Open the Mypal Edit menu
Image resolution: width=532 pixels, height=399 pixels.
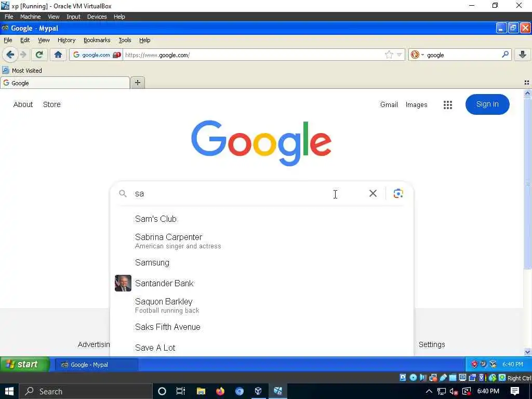click(25, 40)
